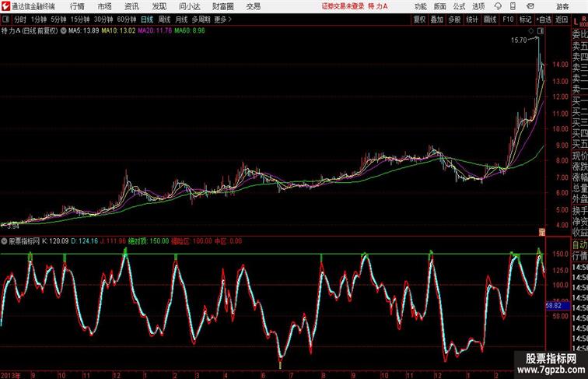The image size is (588, 379).
Task: Open the 选项 menu
Action: coord(478,6)
